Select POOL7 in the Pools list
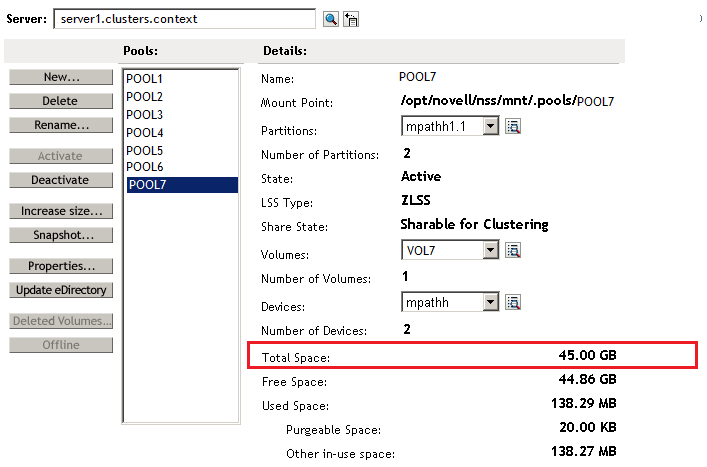This screenshot has width=707, height=467. tap(146, 185)
